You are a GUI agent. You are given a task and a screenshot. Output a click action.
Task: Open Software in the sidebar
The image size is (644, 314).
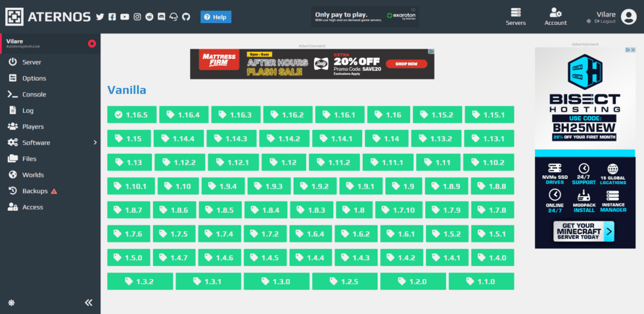(x=50, y=143)
